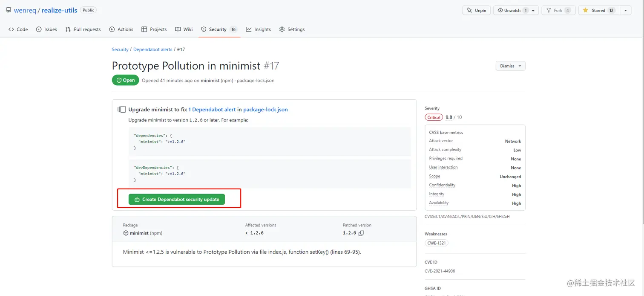Click the Issues tab circle icon
The width and height of the screenshot is (644, 296).
click(x=39, y=29)
